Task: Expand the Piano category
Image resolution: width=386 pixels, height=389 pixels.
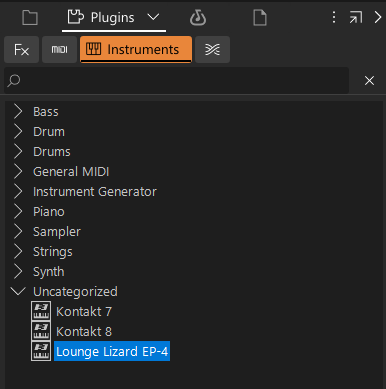Action: point(18,212)
